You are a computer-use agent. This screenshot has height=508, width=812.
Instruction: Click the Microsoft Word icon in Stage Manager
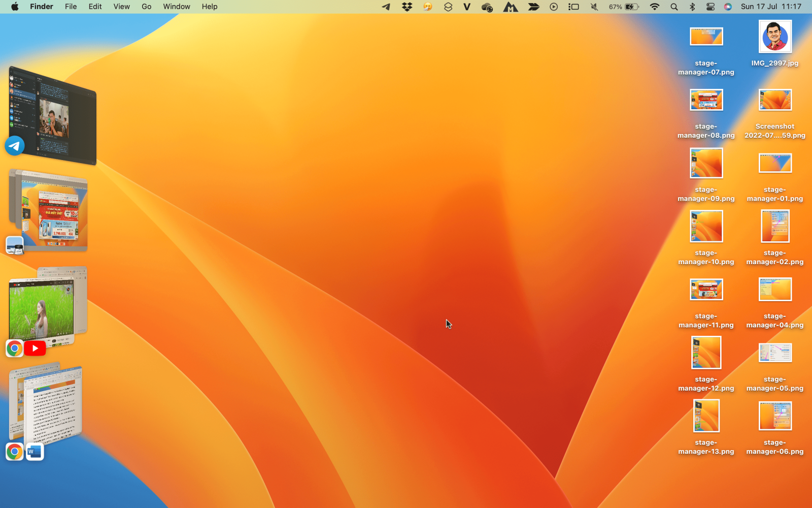pyautogui.click(x=35, y=452)
